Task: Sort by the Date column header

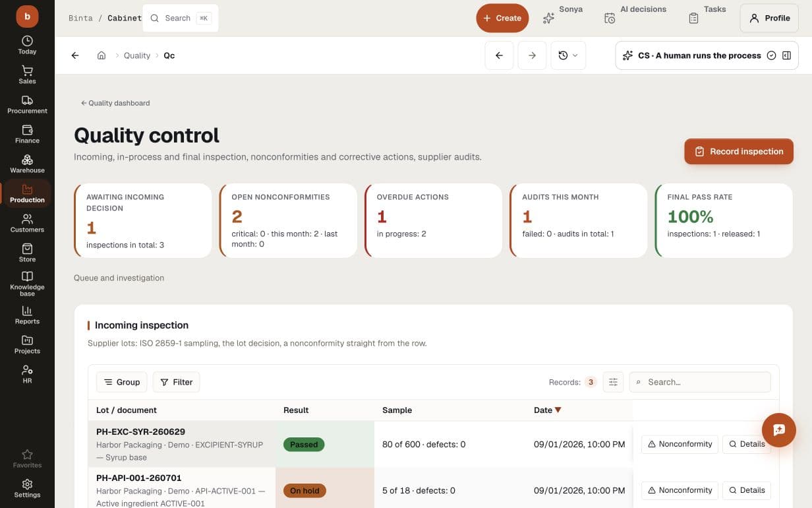Action: tap(547, 410)
